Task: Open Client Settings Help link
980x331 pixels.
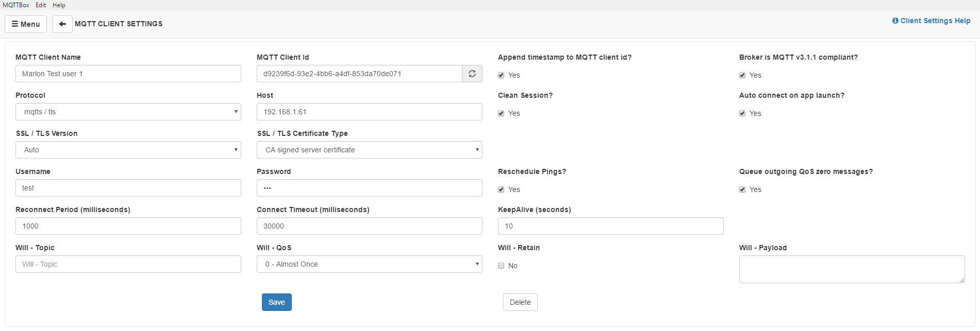Action: coord(931,21)
